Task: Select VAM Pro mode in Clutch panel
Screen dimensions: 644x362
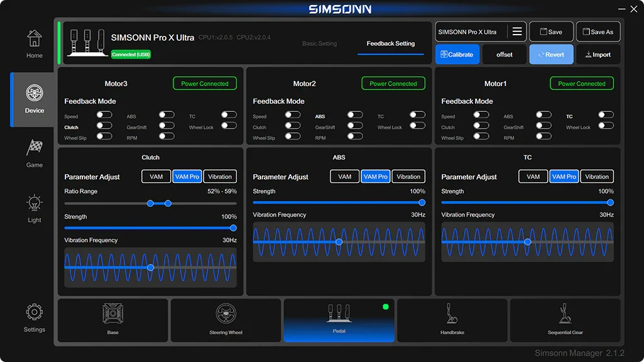Action: pos(187,176)
